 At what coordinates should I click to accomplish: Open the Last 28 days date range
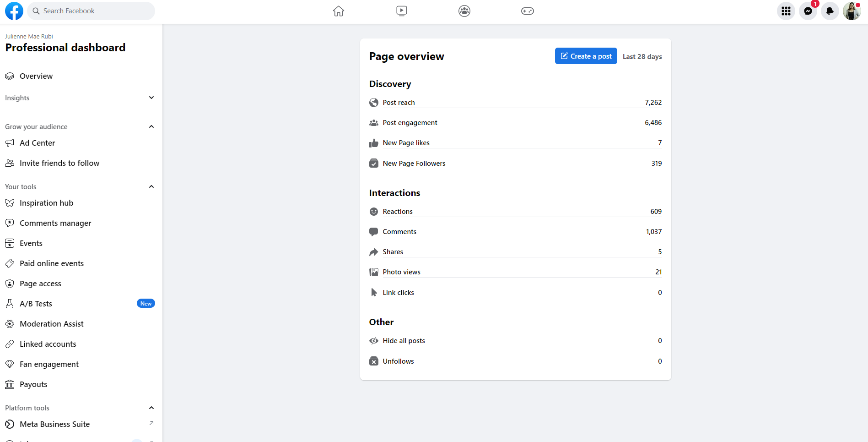coord(642,57)
